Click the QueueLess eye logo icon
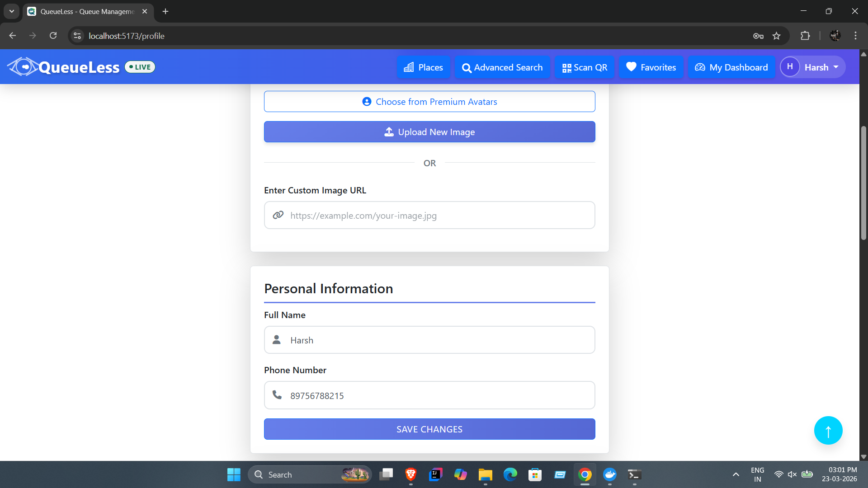The image size is (868, 488). click(x=23, y=67)
